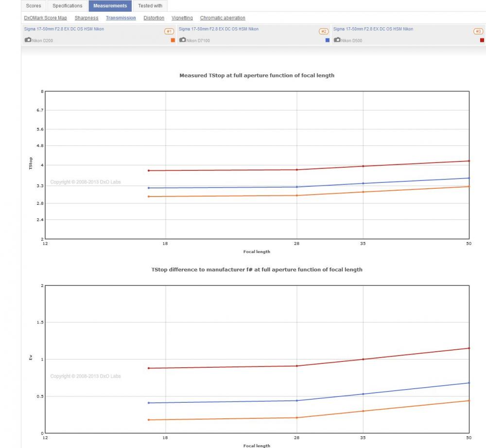Click the Nikon D500 camera label
The image size is (486, 448).
coord(351,41)
